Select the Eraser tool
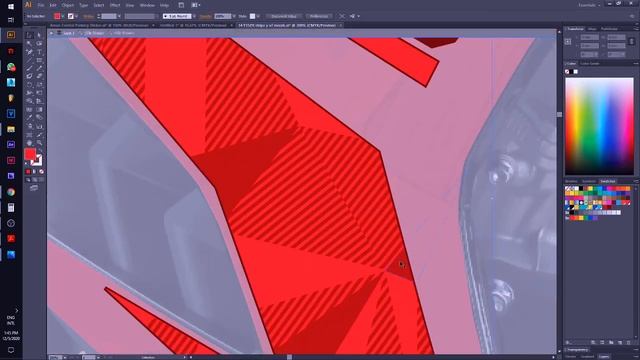The height and width of the screenshot is (360, 640). [x=39, y=76]
